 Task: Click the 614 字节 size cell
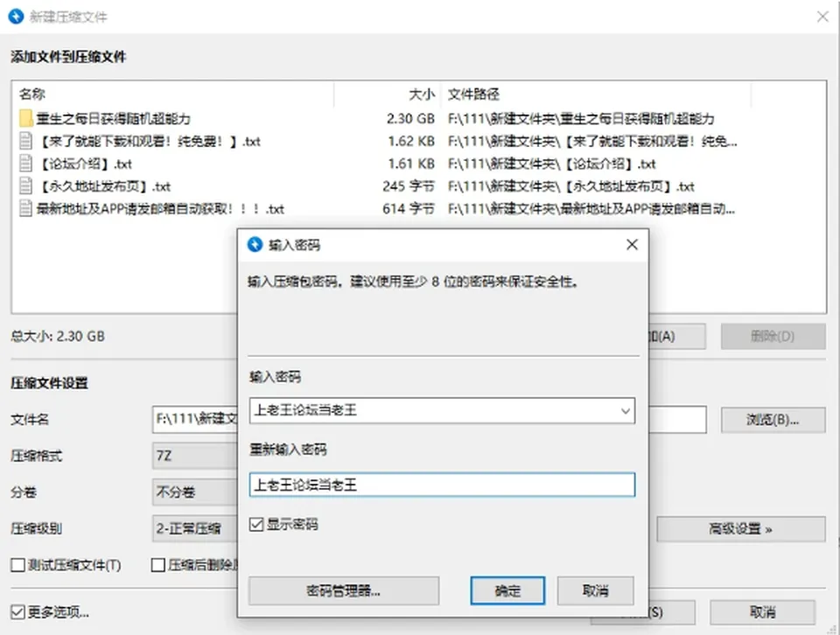coord(409,209)
